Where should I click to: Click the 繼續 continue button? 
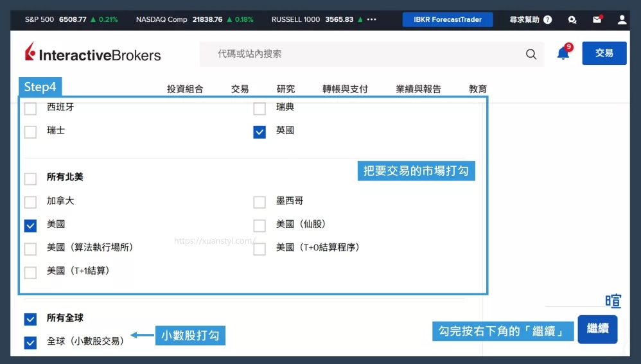[x=597, y=329]
